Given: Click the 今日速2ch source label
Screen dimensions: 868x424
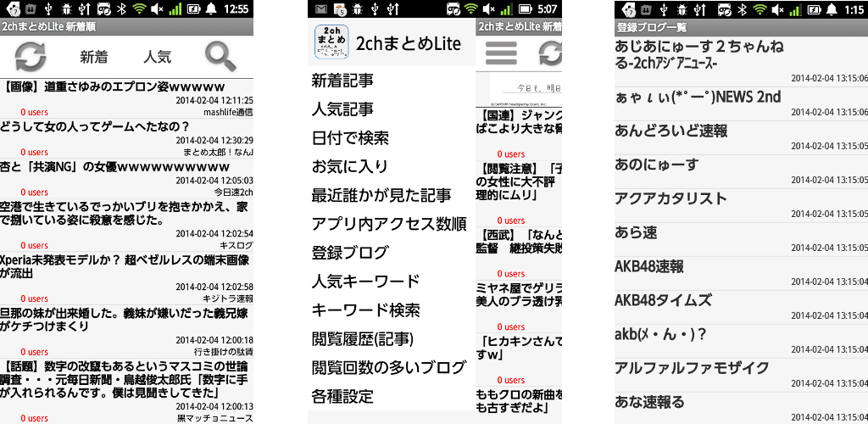Looking at the screenshot, I should pos(234,192).
